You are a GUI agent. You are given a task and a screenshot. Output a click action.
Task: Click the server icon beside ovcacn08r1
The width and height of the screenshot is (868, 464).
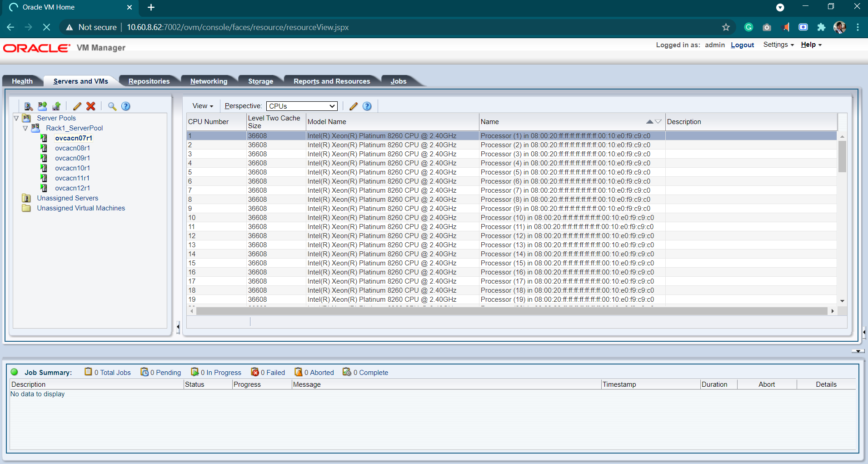tap(44, 148)
